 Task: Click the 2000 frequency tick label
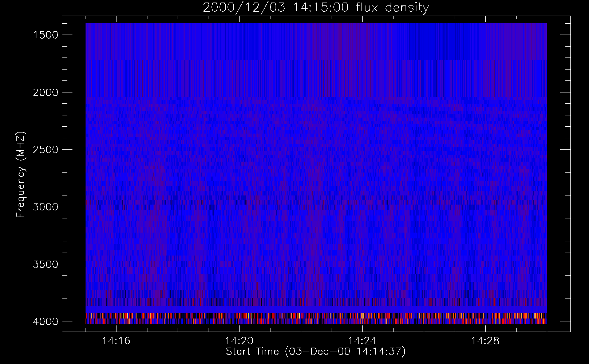click(x=46, y=92)
